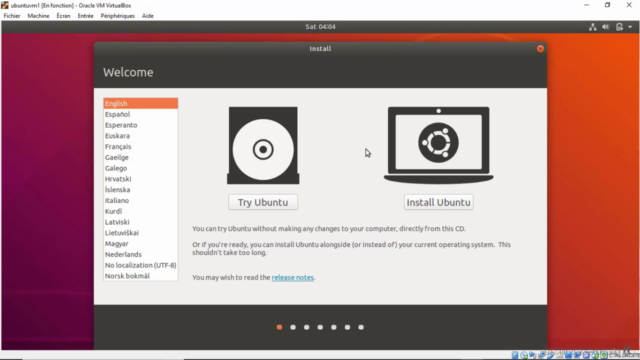
Task: Open the Périphériques menu
Action: click(118, 16)
